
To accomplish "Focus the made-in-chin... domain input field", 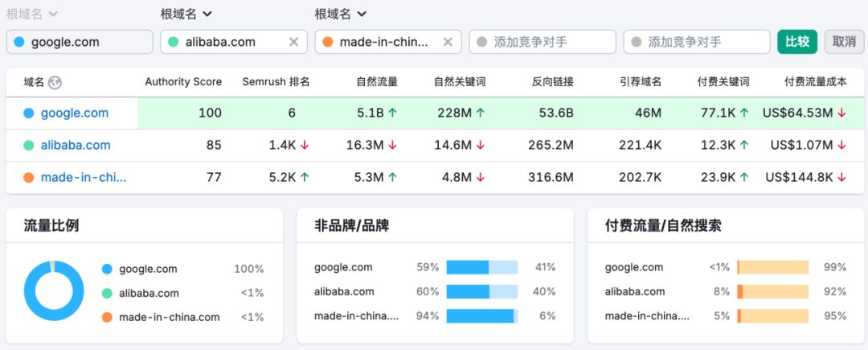I will (x=388, y=42).
